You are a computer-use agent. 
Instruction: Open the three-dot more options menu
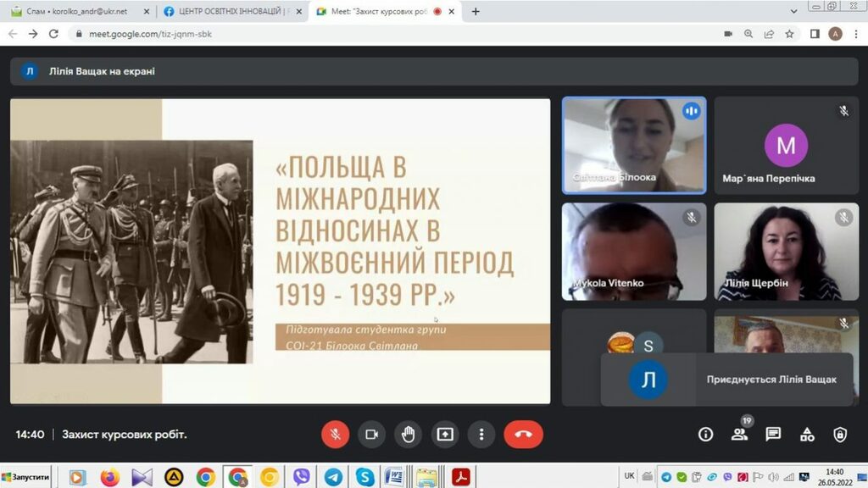click(481, 435)
